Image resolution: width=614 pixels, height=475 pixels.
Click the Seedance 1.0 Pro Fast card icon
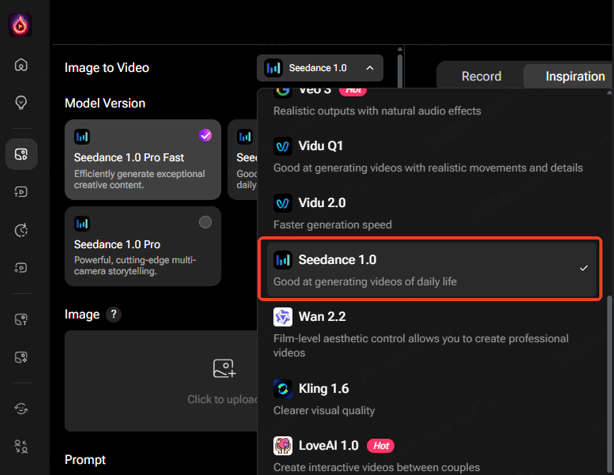point(82,137)
